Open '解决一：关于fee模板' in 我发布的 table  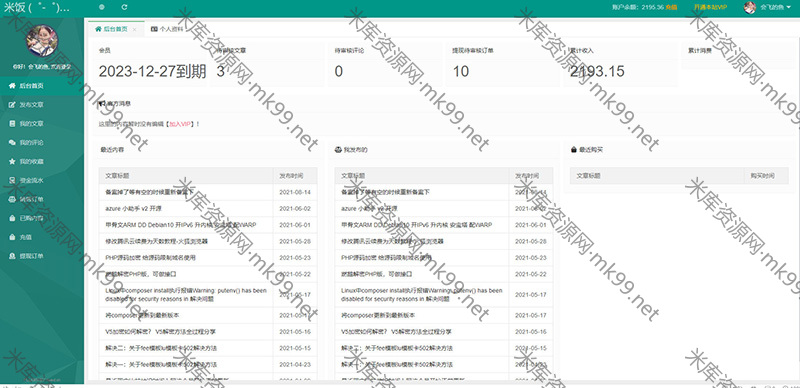pyautogui.click(x=397, y=365)
